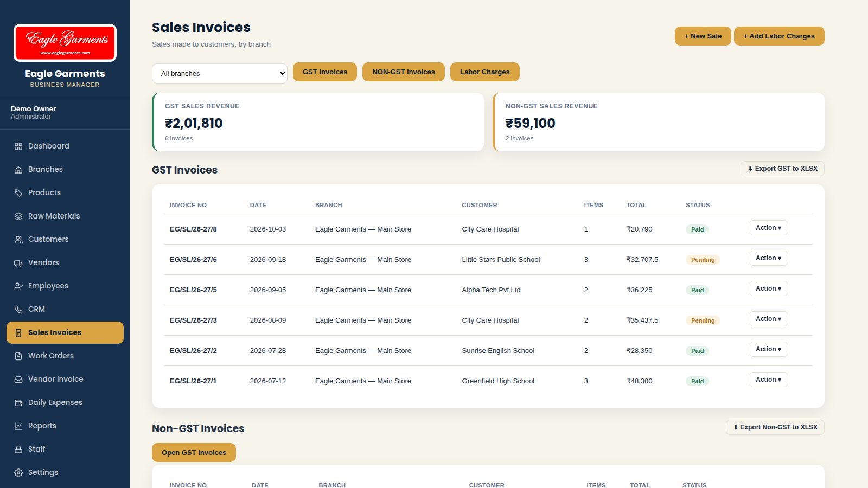Create a new sale with + New Sale
Viewport: 868px width, 488px height.
pos(703,36)
